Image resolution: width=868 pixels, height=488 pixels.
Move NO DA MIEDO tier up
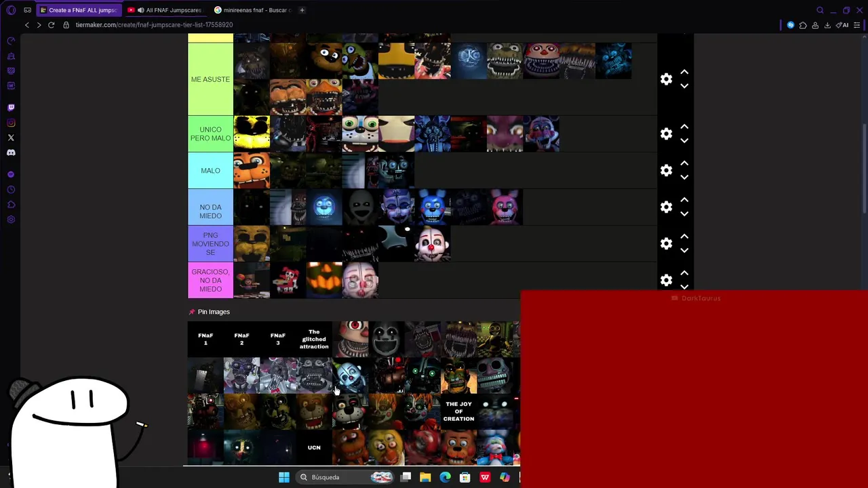[x=684, y=200]
